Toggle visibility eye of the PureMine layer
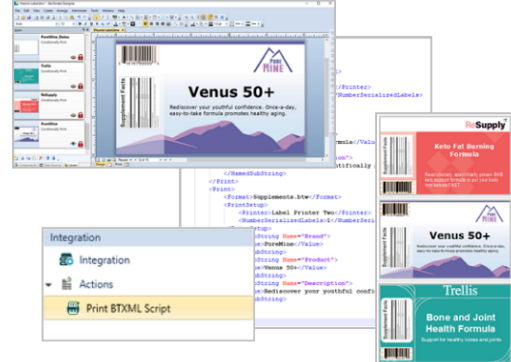511x362 pixels. pos(73,144)
